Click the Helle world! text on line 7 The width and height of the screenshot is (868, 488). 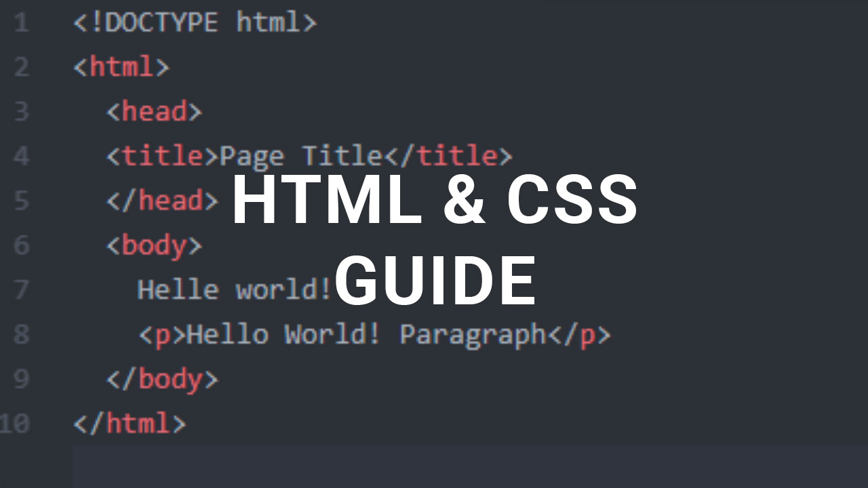(234, 289)
